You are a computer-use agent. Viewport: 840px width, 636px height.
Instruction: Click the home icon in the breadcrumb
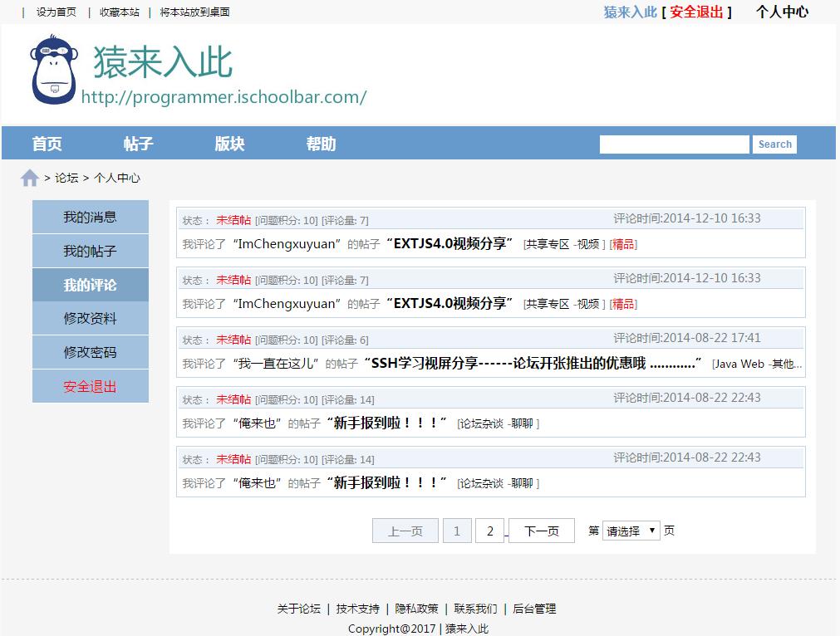29,176
